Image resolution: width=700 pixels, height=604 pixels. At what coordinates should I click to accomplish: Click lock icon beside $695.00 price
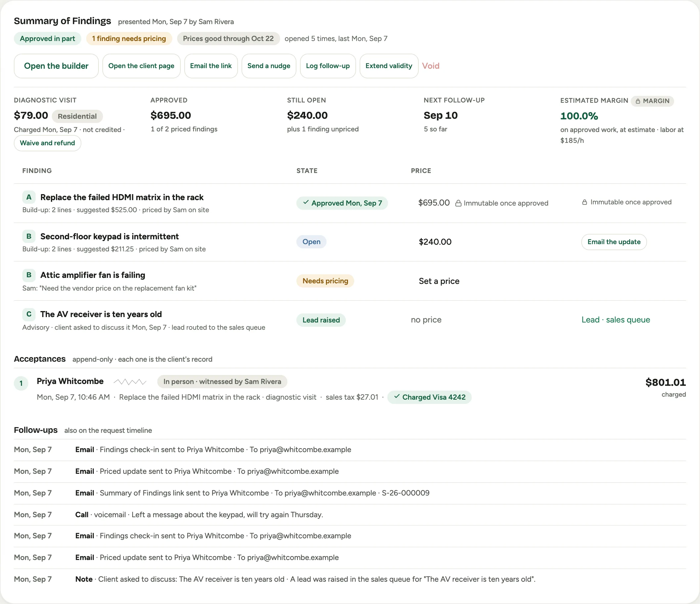point(458,203)
